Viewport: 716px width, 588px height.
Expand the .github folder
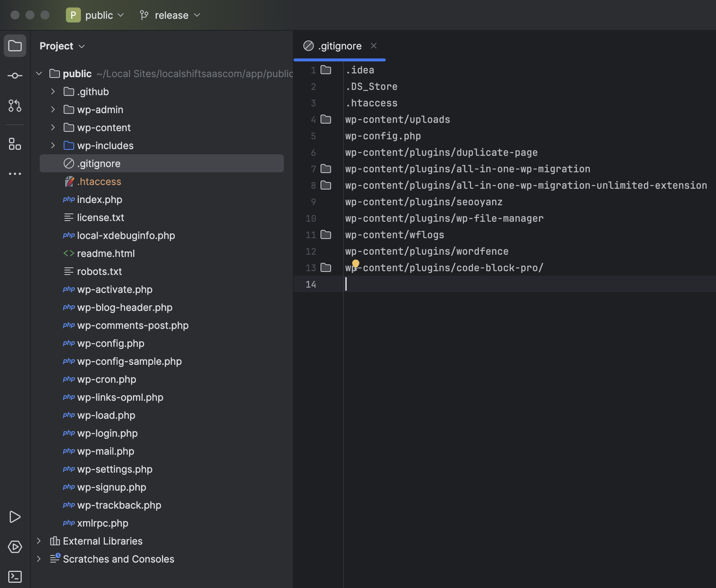coord(53,91)
